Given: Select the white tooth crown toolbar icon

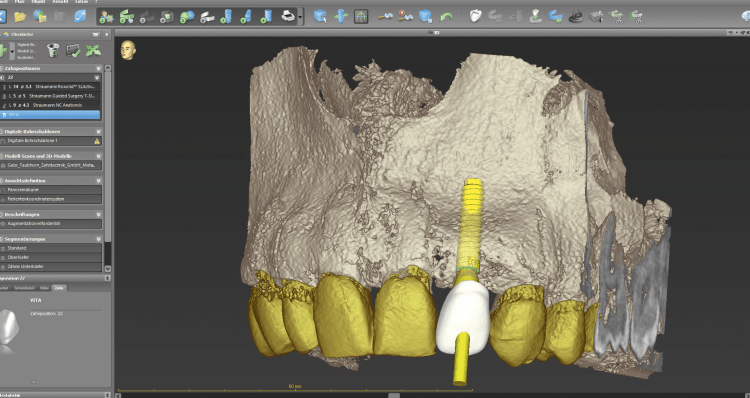Looking at the screenshot, I should tap(475, 16).
